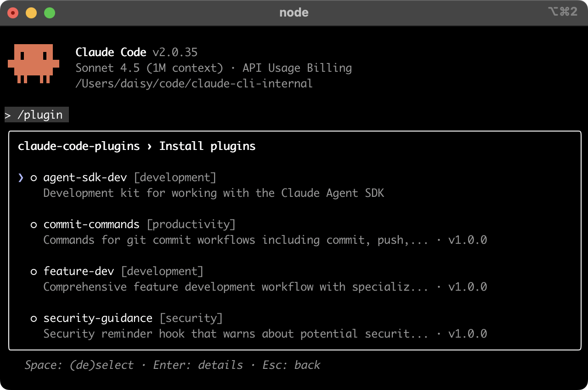Select the security-guidance plugin circle
Image resolution: width=588 pixels, height=390 pixels.
click(34, 319)
